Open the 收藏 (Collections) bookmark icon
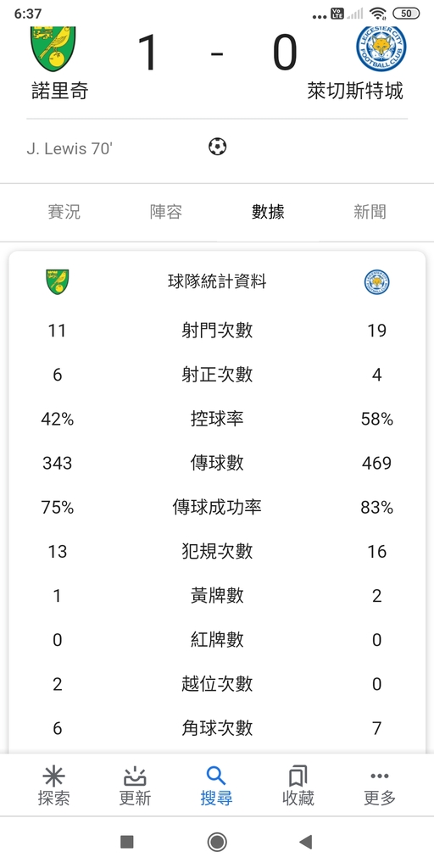Viewport: 434px width, 868px height. [298, 776]
